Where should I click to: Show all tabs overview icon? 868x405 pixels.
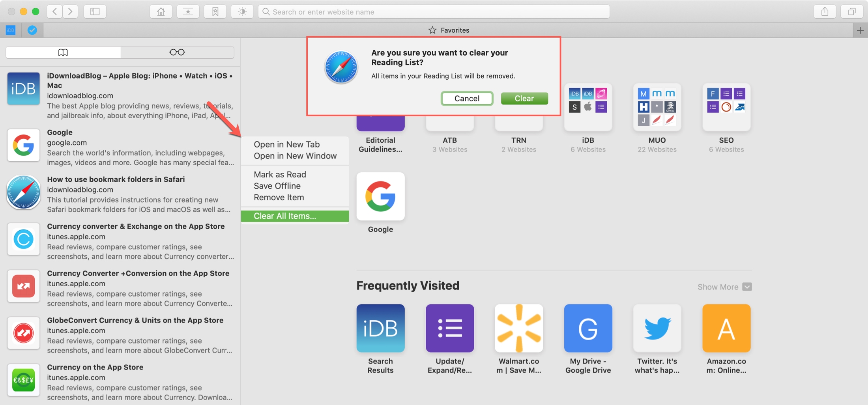click(x=852, y=11)
